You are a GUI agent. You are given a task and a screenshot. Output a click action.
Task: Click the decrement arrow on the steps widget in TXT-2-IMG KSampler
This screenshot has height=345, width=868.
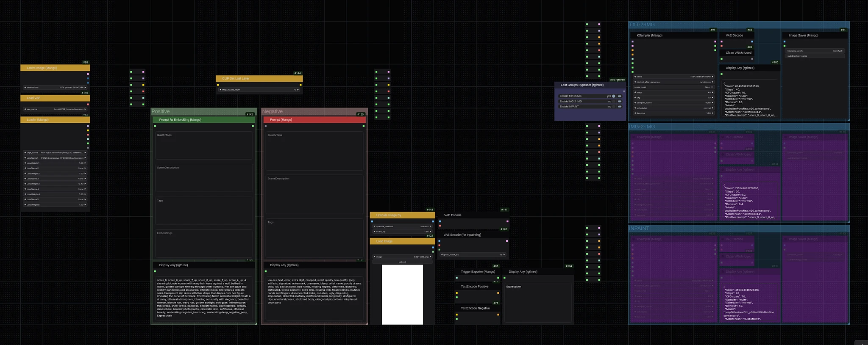click(636, 92)
